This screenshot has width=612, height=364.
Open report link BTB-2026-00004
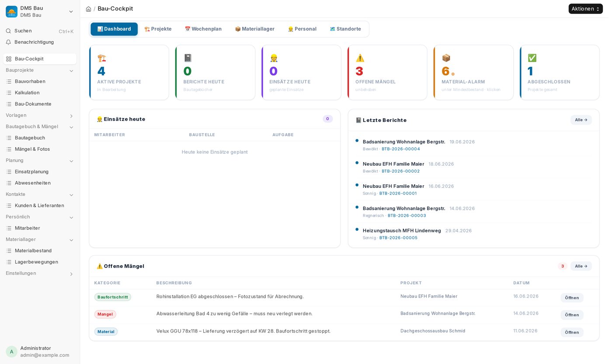pos(401,149)
